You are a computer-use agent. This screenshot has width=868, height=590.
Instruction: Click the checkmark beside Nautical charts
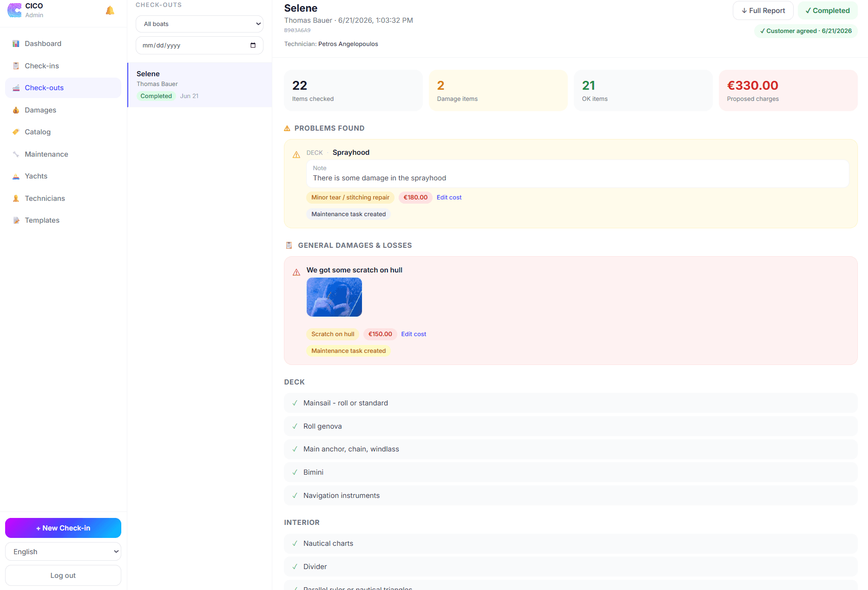295,544
